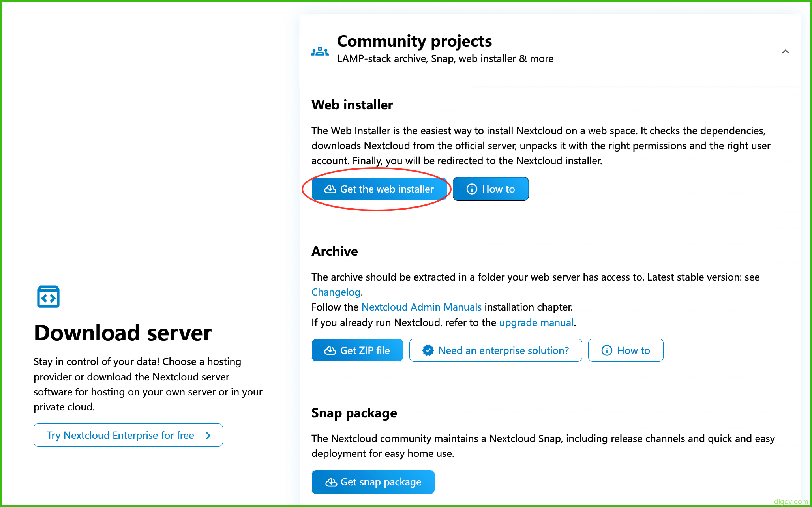Click the cloud icon on Get the web installer
Image resolution: width=812 pixels, height=507 pixels.
click(330, 189)
